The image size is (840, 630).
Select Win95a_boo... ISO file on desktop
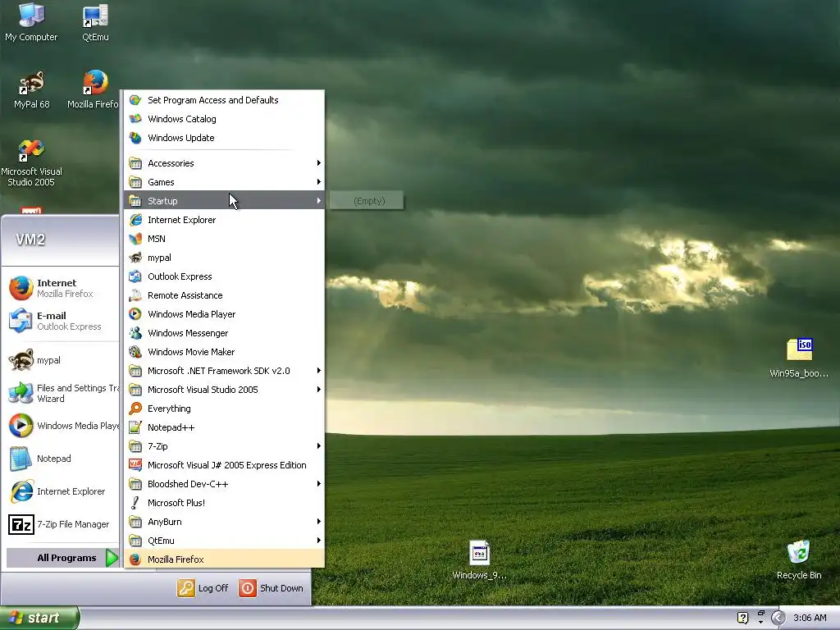(799, 358)
